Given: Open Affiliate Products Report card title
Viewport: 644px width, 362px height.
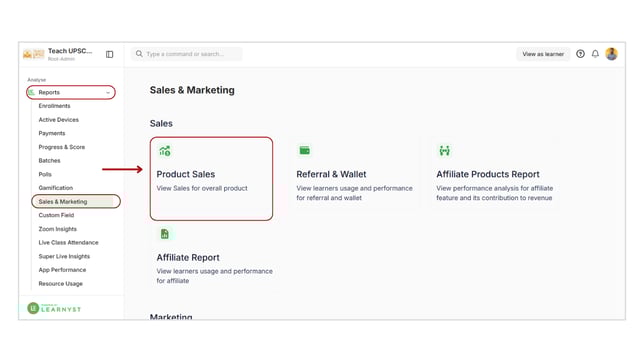Looking at the screenshot, I should point(488,174).
